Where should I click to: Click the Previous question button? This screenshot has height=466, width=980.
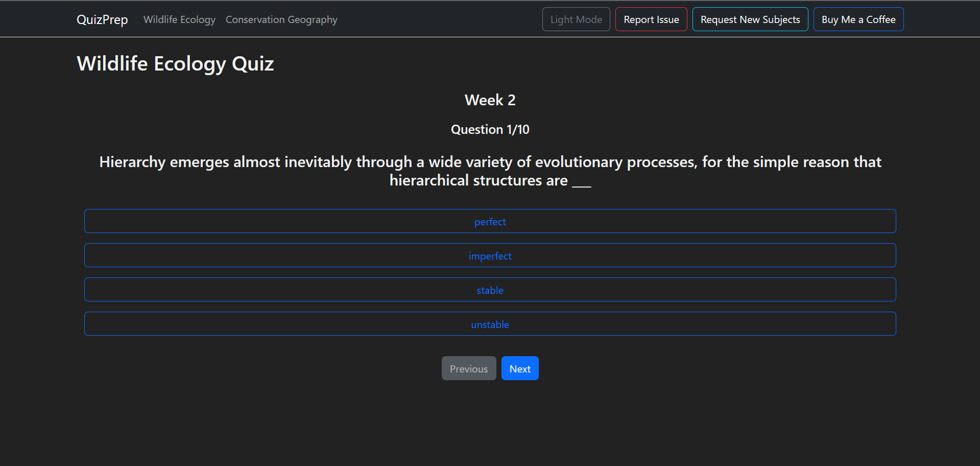(x=468, y=368)
